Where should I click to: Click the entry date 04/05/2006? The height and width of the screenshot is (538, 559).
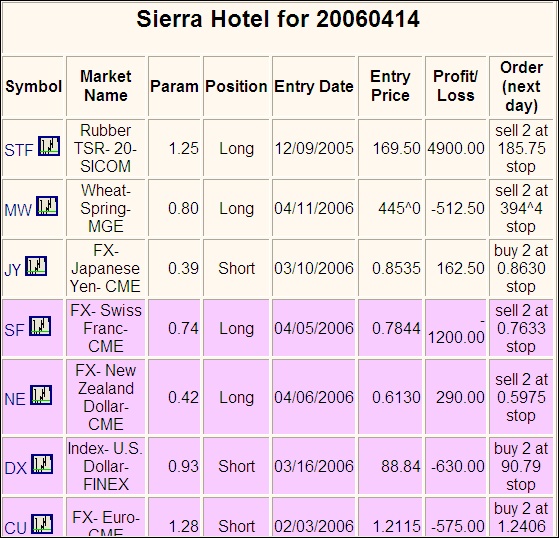tap(314, 328)
